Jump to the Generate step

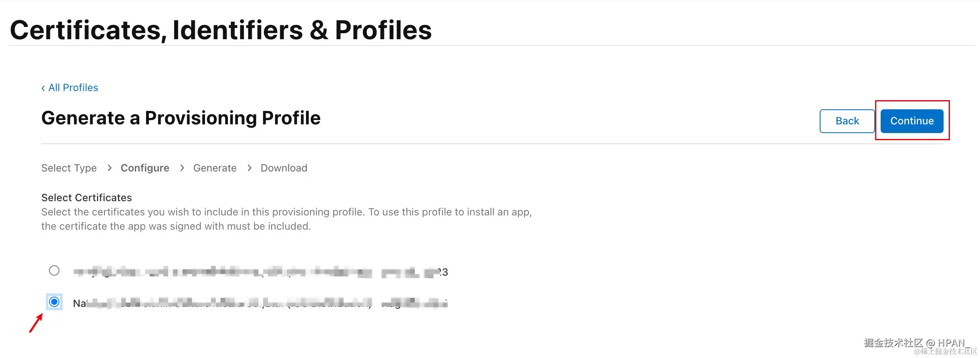(x=215, y=168)
